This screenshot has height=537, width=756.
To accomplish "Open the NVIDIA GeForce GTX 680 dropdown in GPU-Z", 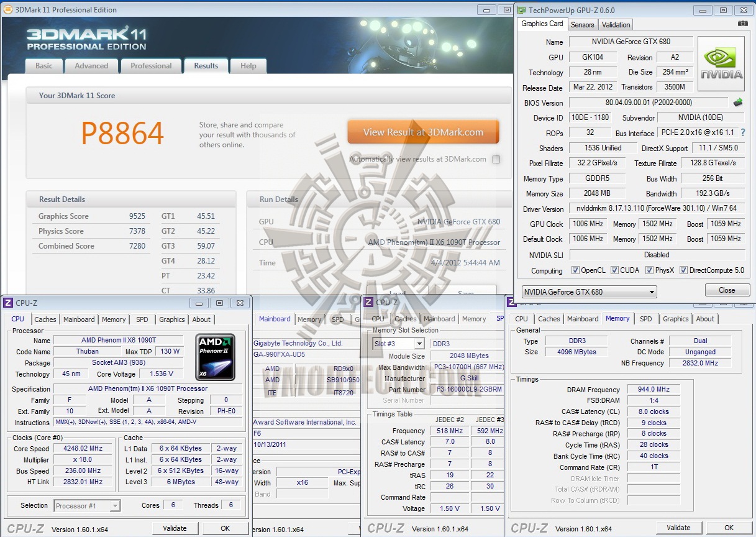I will coord(589,291).
